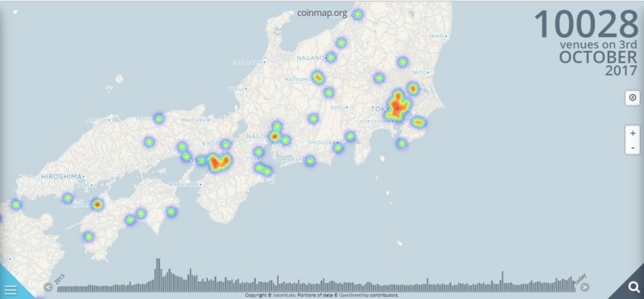Viewport: 644px width, 299px height.
Task: Click the MAIZURU city label
Action: click(194, 120)
